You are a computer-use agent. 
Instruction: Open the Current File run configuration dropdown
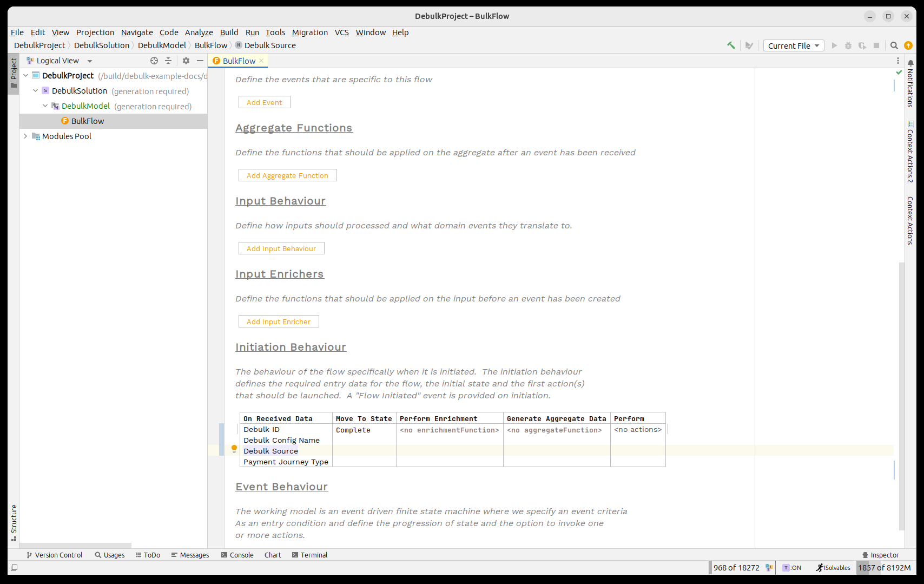[x=793, y=46]
